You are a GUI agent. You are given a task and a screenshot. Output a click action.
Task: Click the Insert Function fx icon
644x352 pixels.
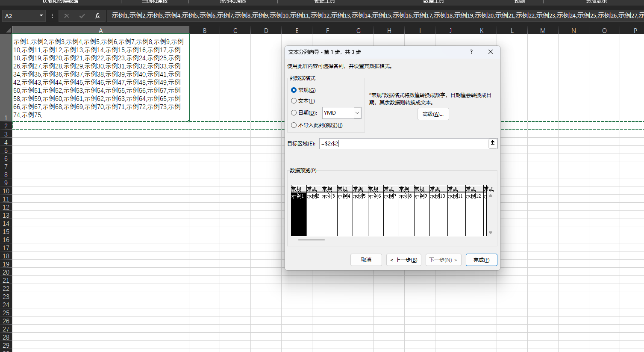96,15
